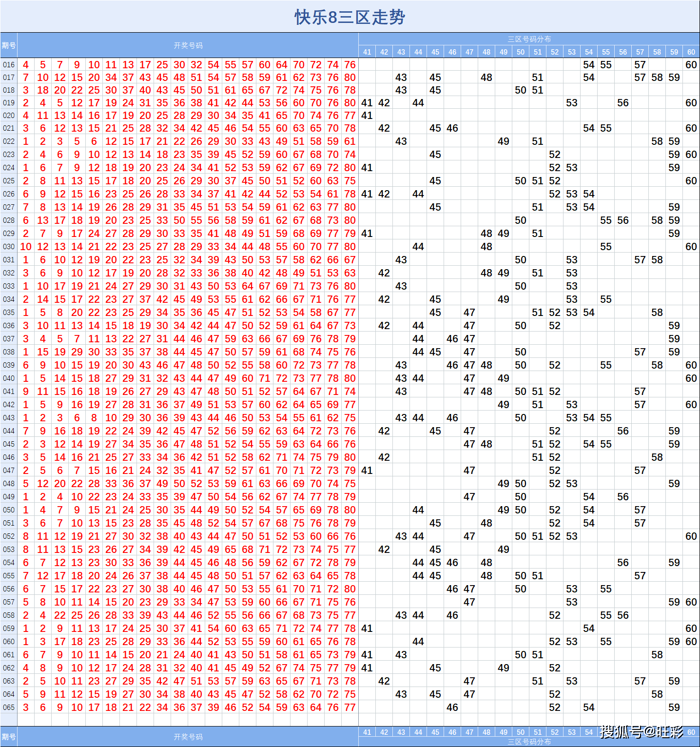Click black 49 in row 053 distribution
700x747 pixels.
[504, 550]
